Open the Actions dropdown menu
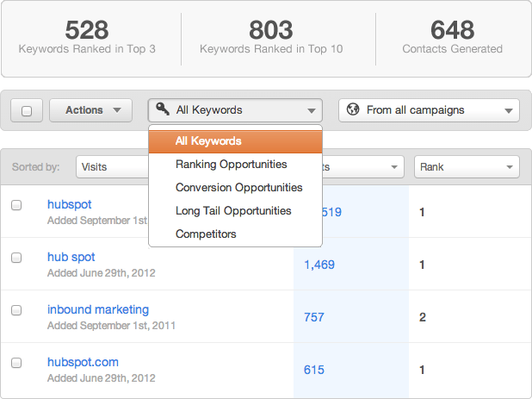 point(90,110)
